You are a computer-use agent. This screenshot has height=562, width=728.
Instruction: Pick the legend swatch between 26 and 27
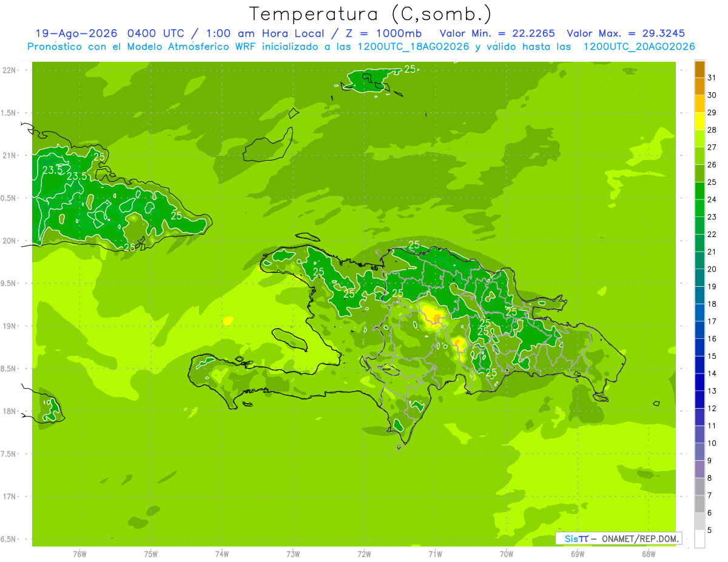tap(699, 156)
